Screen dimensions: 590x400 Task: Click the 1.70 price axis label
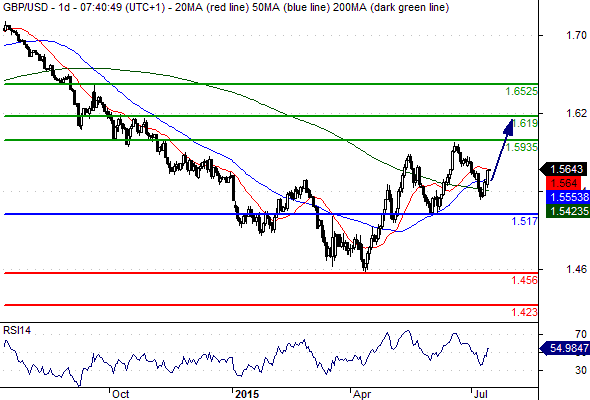pyautogui.click(x=576, y=35)
